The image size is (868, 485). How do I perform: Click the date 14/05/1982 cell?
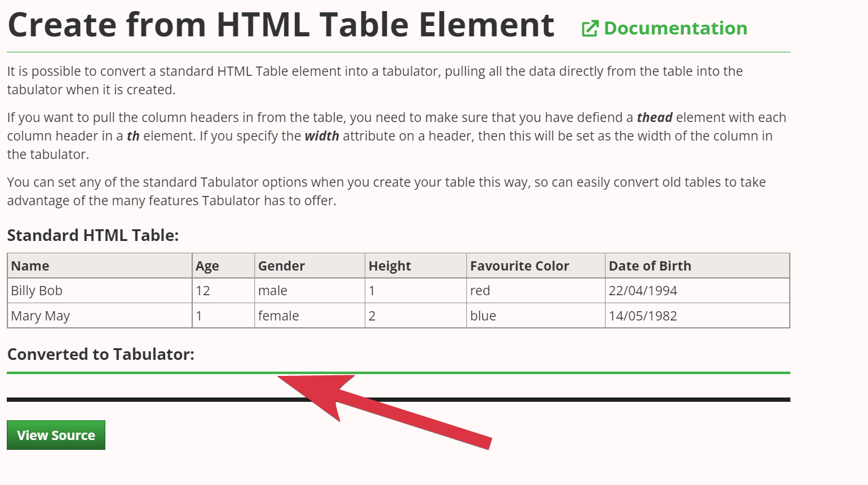tap(642, 316)
